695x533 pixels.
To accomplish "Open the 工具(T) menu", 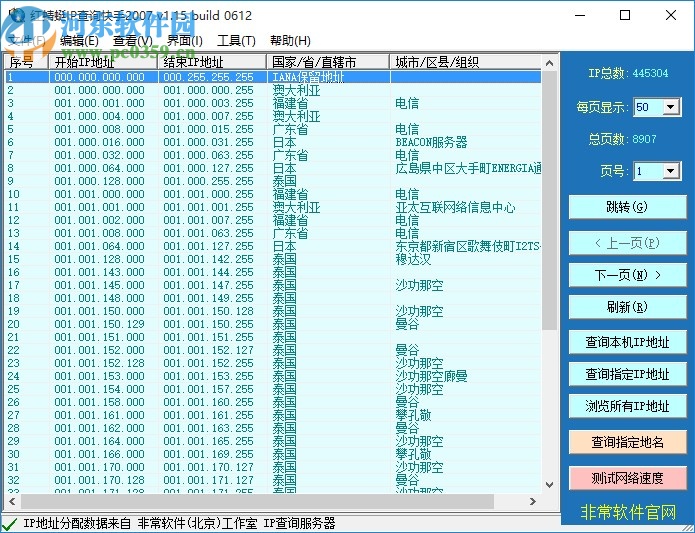I will click(x=236, y=41).
